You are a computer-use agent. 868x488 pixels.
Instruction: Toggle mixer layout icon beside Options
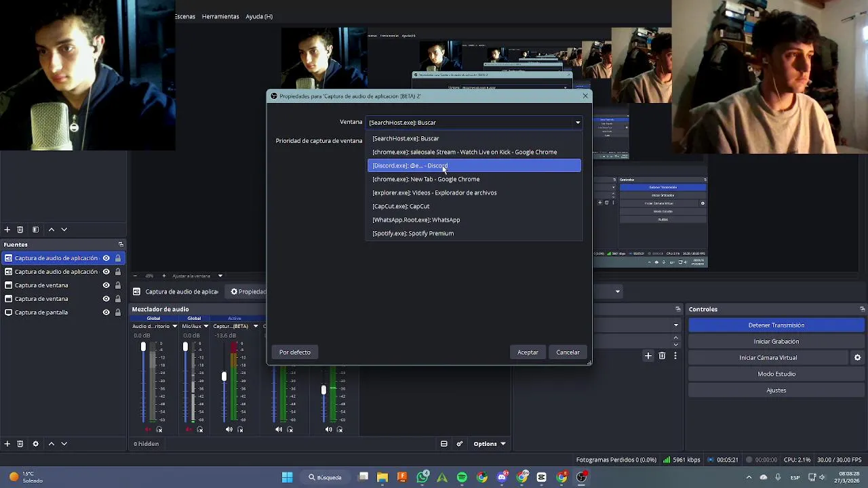pyautogui.click(x=443, y=444)
